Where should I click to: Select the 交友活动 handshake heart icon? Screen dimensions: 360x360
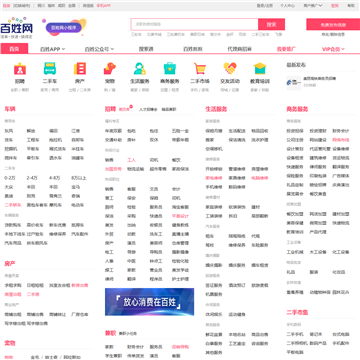[230, 69]
